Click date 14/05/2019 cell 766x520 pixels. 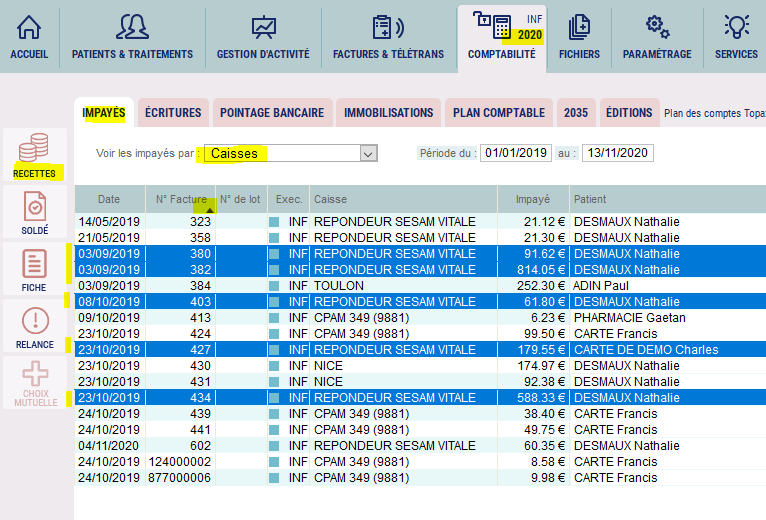click(x=109, y=222)
